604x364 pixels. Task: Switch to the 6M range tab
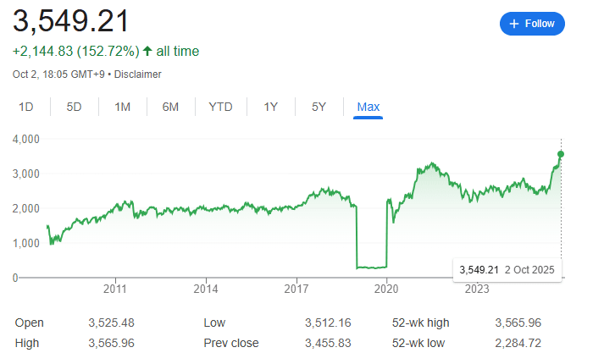pyautogui.click(x=170, y=107)
